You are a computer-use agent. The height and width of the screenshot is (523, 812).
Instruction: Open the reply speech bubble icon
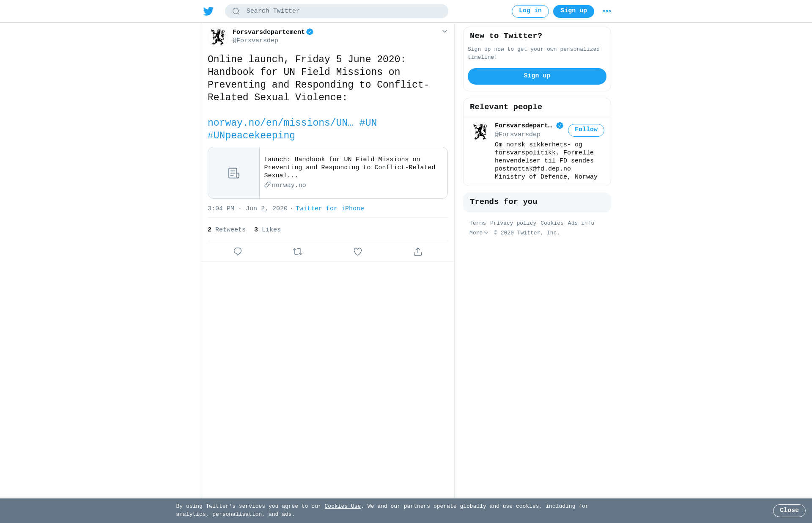(x=238, y=252)
